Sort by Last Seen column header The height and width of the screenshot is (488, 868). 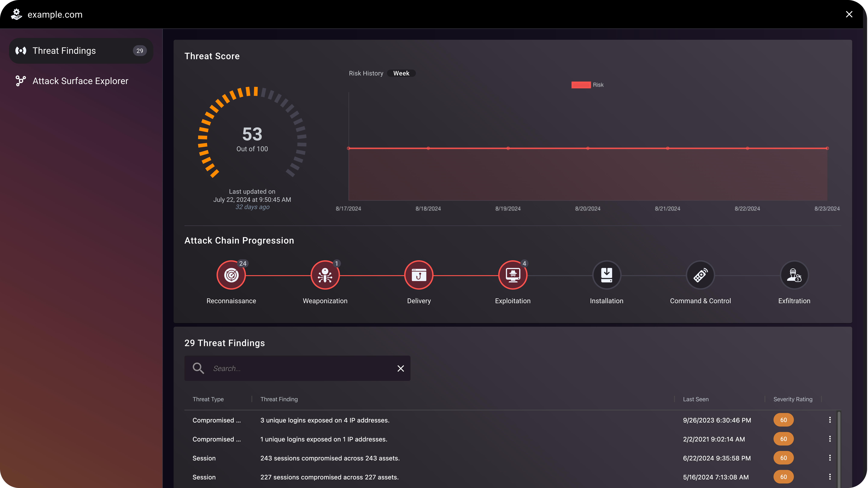coord(695,399)
